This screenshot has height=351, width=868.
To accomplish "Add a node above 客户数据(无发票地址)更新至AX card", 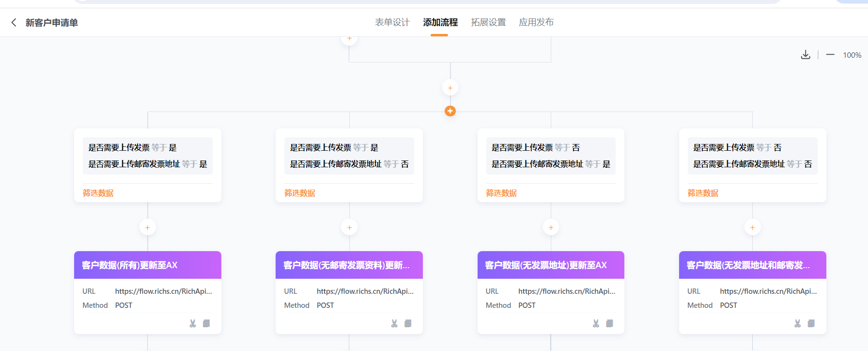I will tap(551, 227).
